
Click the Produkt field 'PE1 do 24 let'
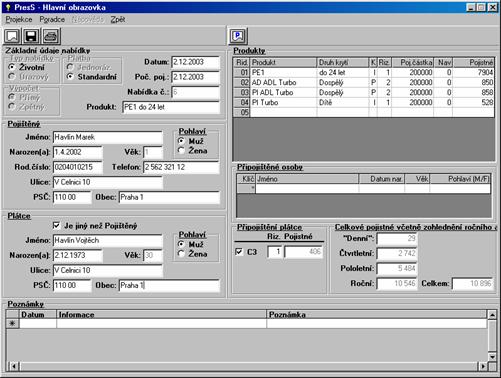[171, 107]
